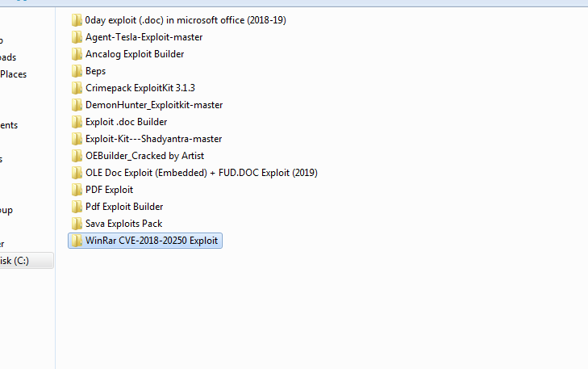Click folder icon beside DemonHunter_Exploitkit-master

[77, 105]
